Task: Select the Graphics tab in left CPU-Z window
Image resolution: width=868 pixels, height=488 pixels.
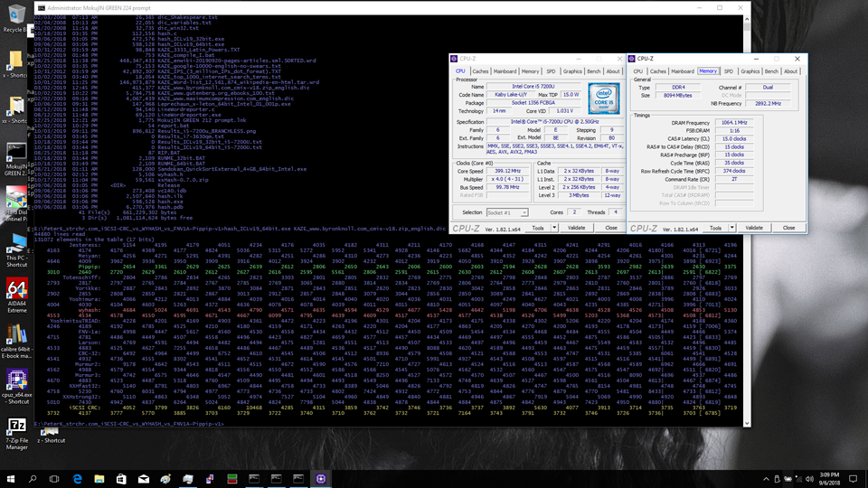Action: (572, 71)
